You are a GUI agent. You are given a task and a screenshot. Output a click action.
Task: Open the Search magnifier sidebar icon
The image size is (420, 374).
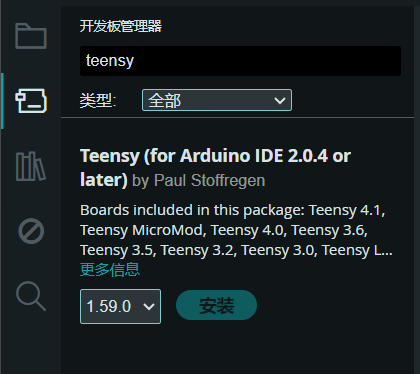(x=31, y=296)
